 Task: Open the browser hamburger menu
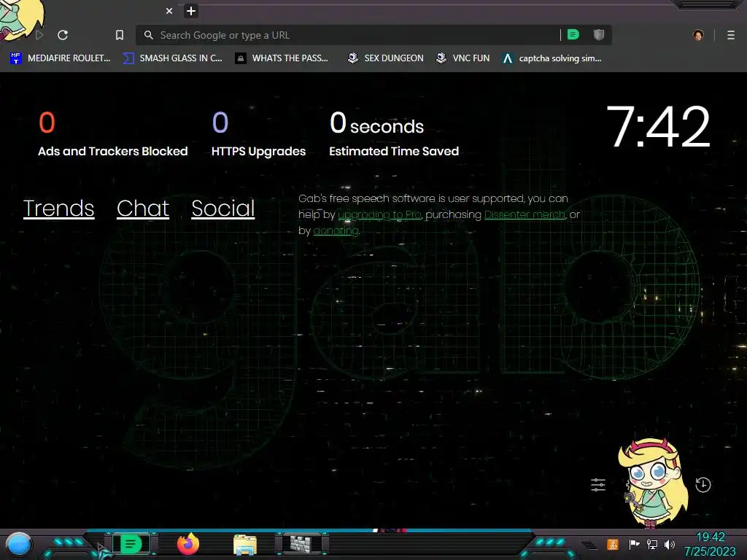coord(731,35)
